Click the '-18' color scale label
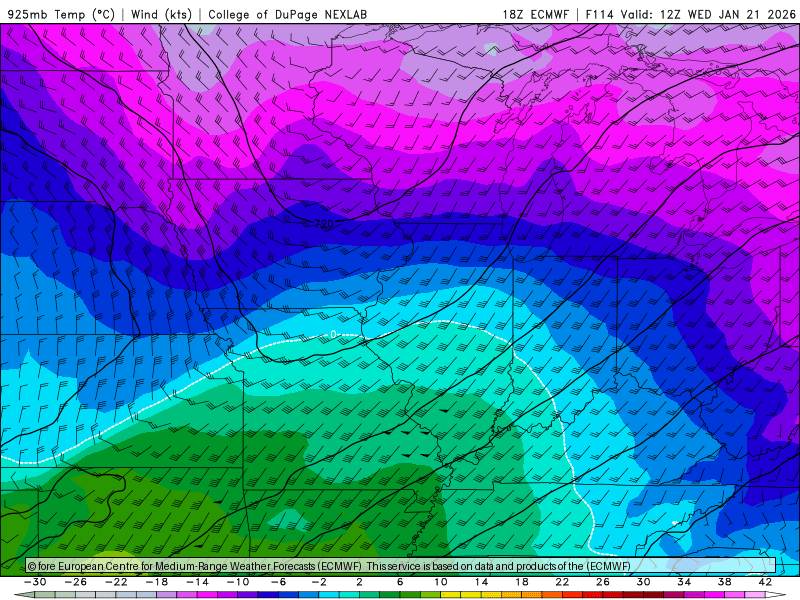This screenshot has width=800, height=600. coord(157,582)
